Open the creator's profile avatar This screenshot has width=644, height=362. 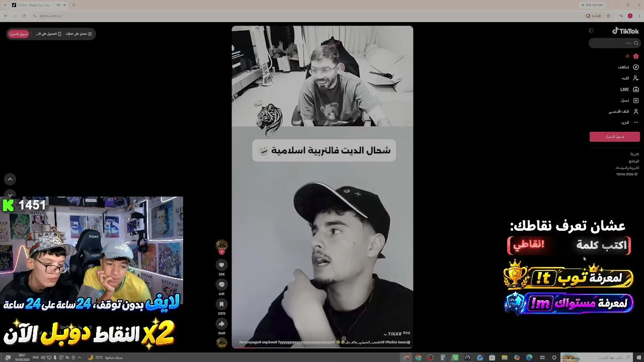point(221,245)
